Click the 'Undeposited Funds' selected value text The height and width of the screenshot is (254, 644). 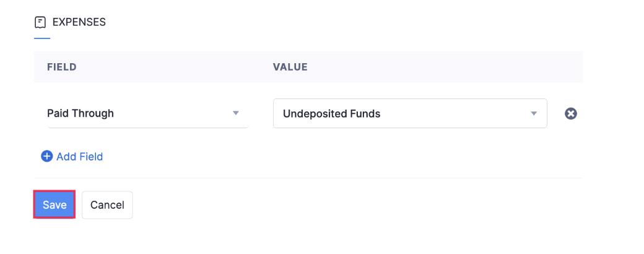coord(331,114)
